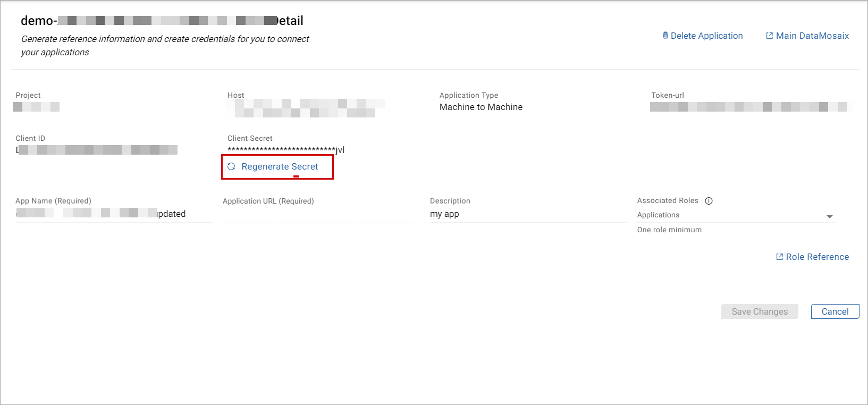Select the Applications value in Associated Roles
This screenshot has height=405, width=868.
click(658, 215)
